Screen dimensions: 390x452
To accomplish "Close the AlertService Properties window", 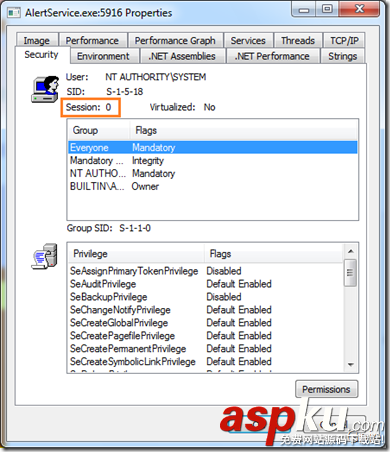I will [x=359, y=9].
